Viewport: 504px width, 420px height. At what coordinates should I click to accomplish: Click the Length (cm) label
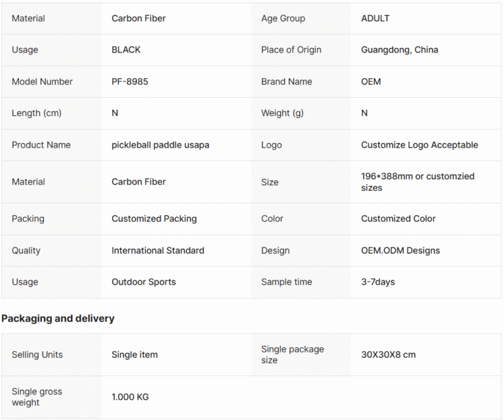[x=37, y=113]
